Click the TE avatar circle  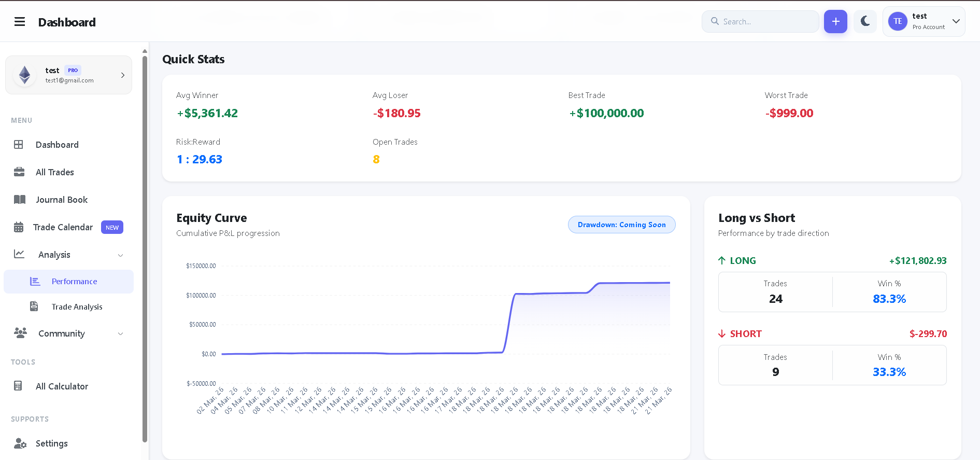point(898,21)
